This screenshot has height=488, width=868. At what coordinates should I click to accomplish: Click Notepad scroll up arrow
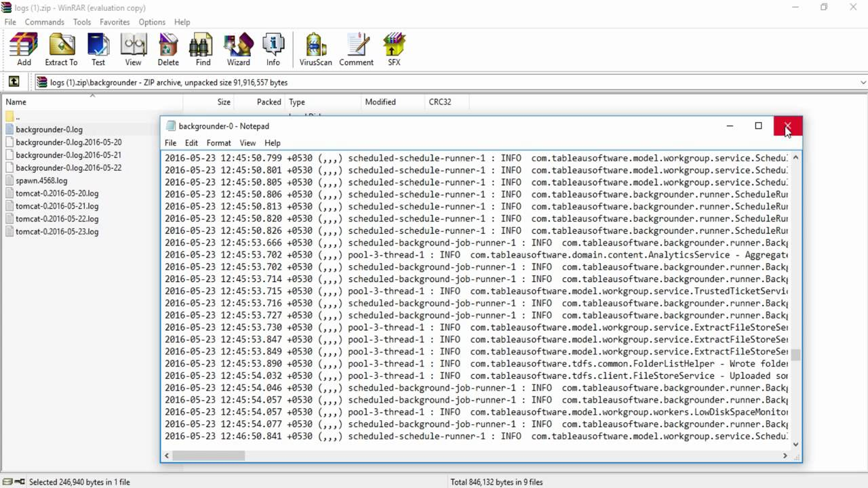(x=795, y=157)
